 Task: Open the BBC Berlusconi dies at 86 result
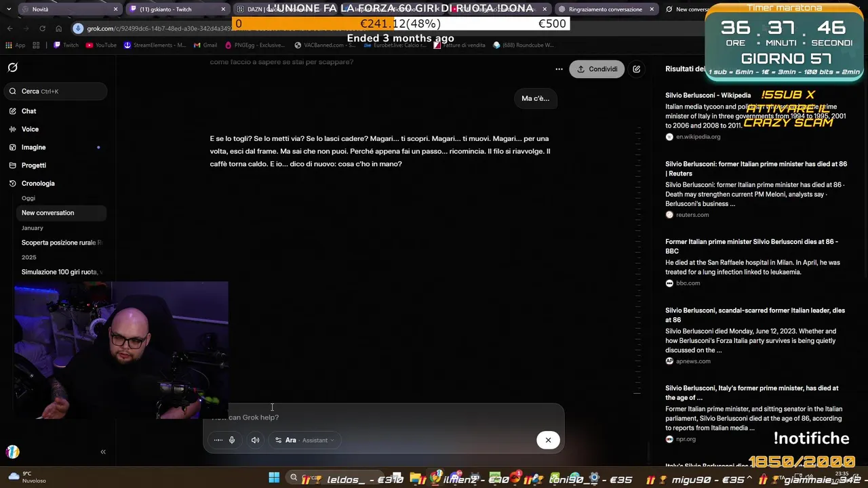751,246
